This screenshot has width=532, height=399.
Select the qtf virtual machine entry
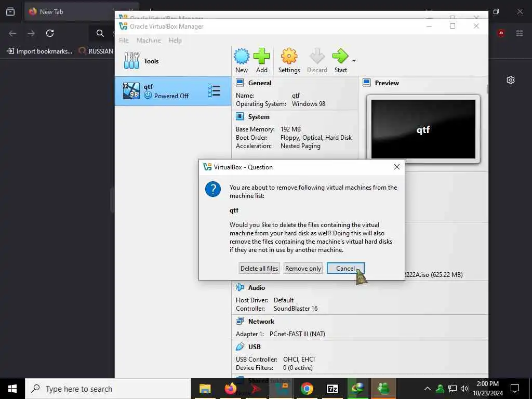pyautogui.click(x=173, y=91)
